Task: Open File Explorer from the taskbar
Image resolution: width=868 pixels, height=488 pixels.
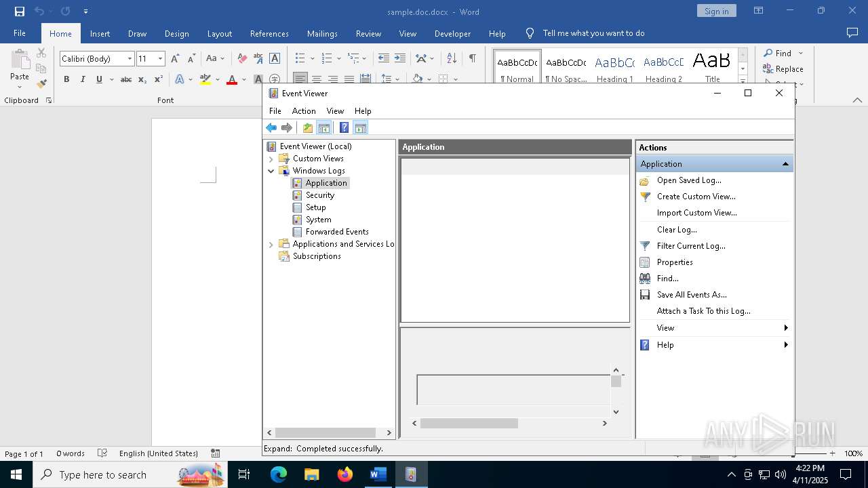Action: (x=312, y=474)
